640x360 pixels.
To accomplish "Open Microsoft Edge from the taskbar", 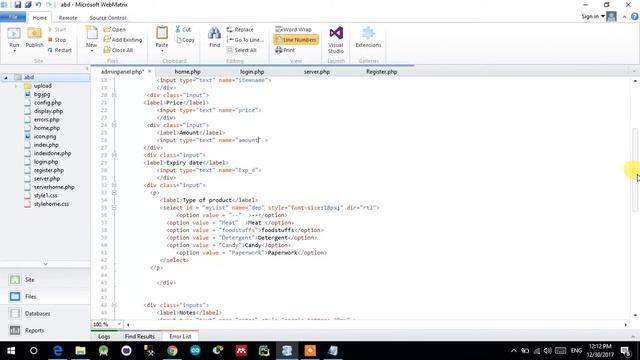I will click(x=58, y=351).
